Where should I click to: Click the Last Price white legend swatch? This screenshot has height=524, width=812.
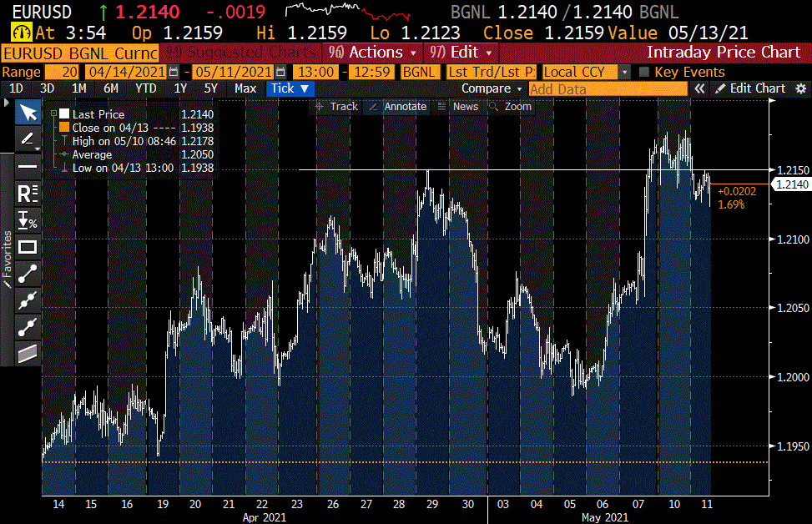(64, 114)
